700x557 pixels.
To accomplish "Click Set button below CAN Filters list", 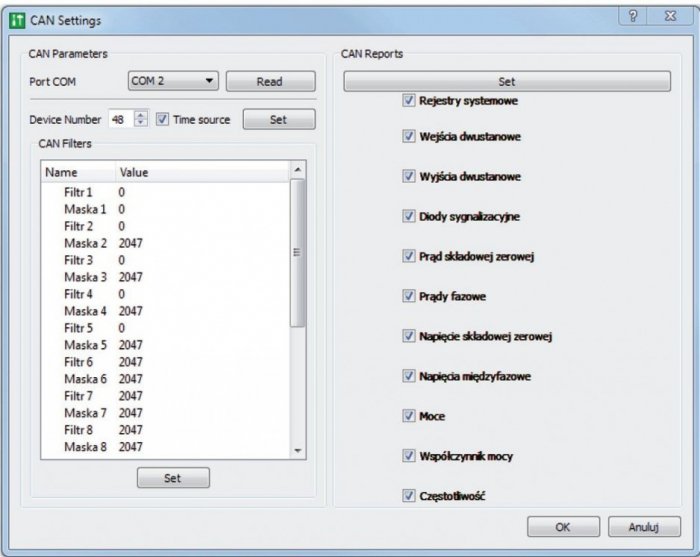I will [173, 478].
